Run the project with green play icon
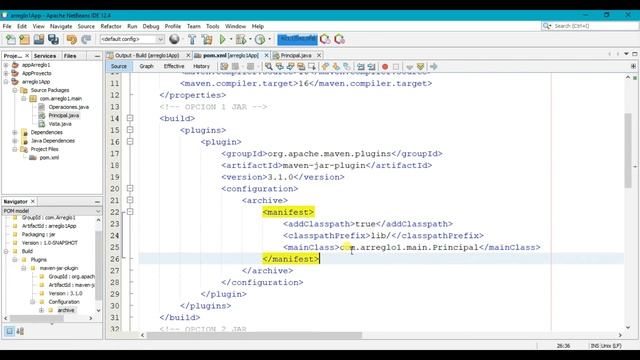The width and height of the screenshot is (640, 360). coord(222,39)
